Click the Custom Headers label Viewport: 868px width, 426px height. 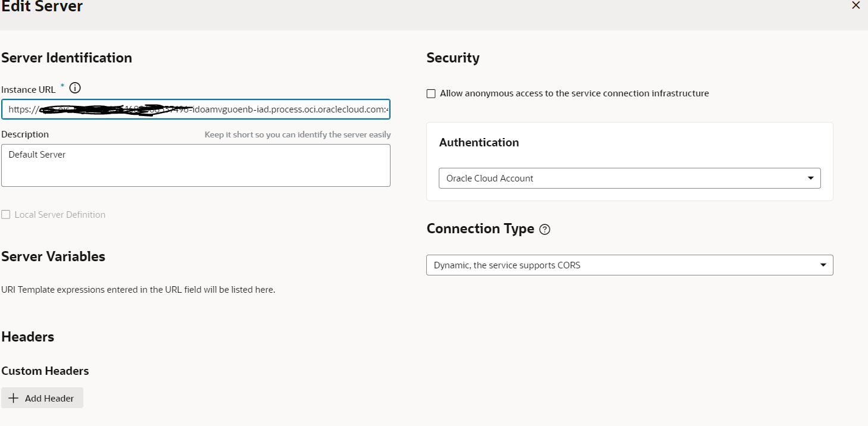(45, 371)
